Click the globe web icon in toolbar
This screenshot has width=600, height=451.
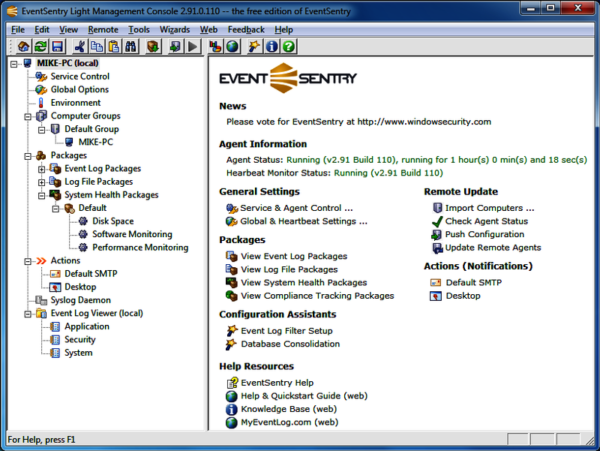coord(233,46)
